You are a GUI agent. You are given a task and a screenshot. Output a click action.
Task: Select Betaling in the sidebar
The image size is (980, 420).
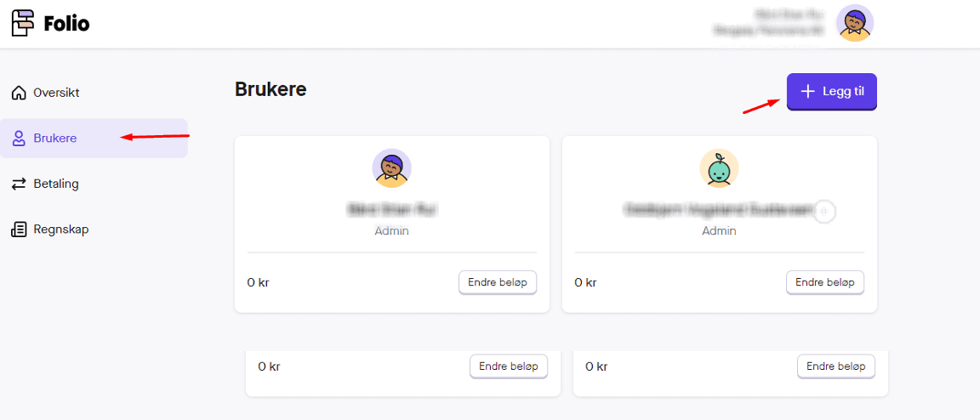(56, 184)
